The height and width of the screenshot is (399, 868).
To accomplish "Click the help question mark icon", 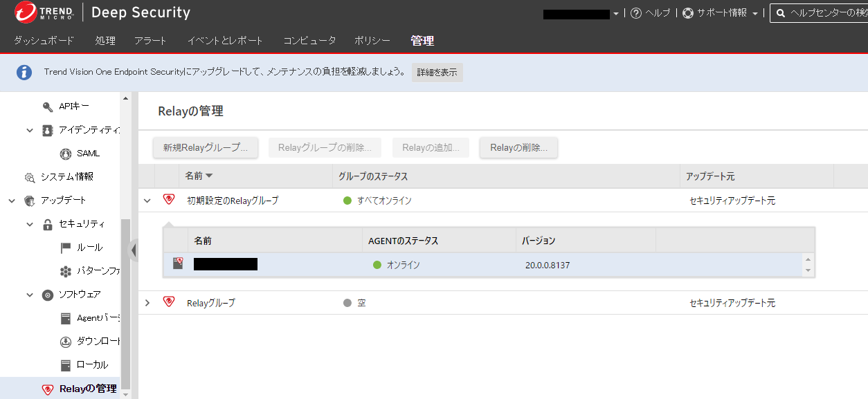I will (637, 12).
